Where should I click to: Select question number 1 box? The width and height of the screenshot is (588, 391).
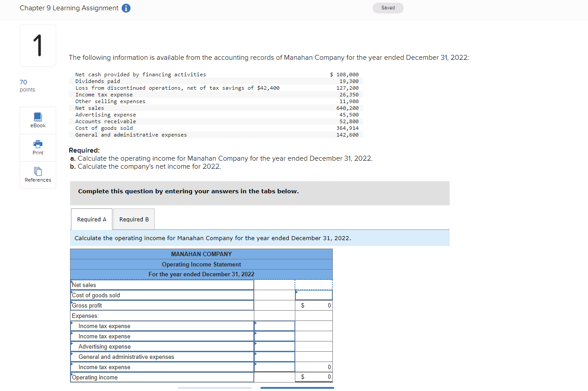pos(38,46)
